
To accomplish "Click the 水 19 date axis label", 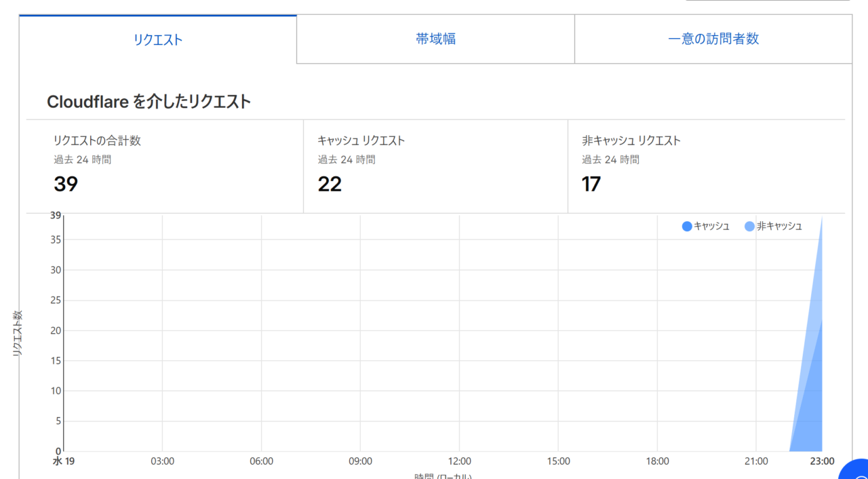I will tap(64, 461).
